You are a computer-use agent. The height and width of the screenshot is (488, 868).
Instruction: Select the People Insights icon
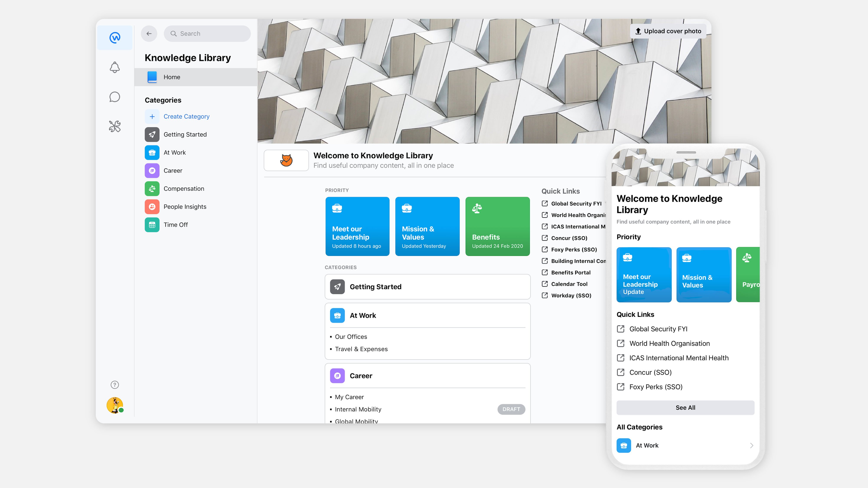tap(152, 206)
